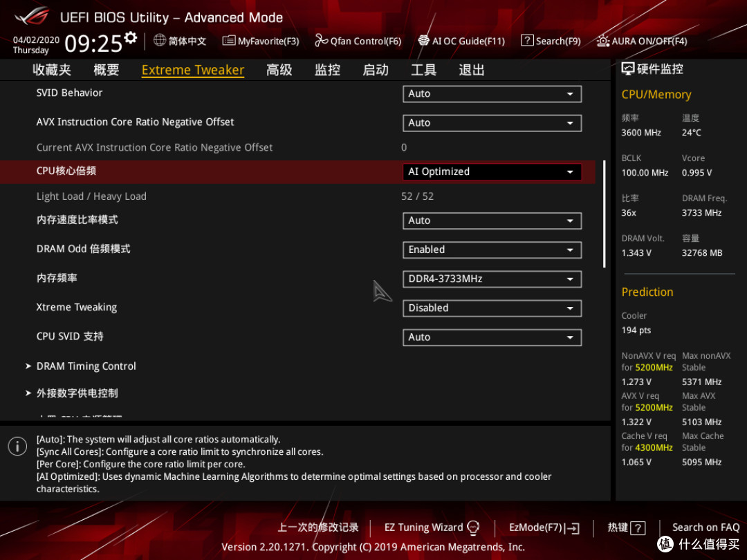Switch to the 启动 tab
Screen dimensions: 747x560
pos(376,70)
